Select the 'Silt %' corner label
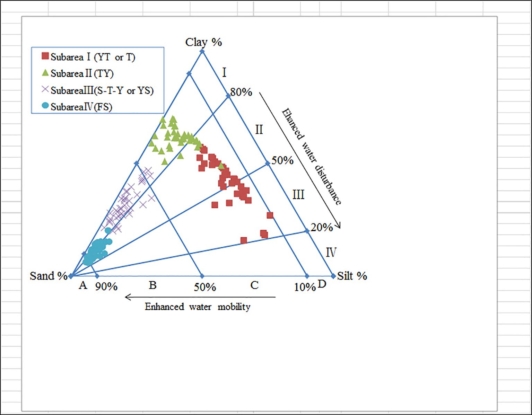This screenshot has width=532, height=415. [352, 276]
